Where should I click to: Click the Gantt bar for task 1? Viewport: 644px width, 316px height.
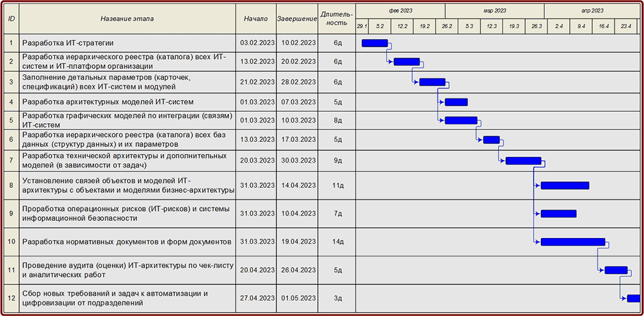tap(374, 43)
